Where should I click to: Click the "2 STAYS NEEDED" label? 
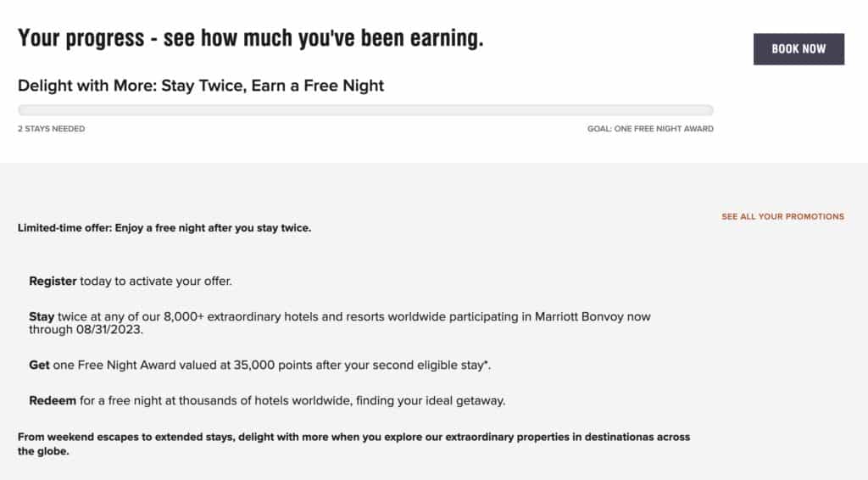coord(51,129)
